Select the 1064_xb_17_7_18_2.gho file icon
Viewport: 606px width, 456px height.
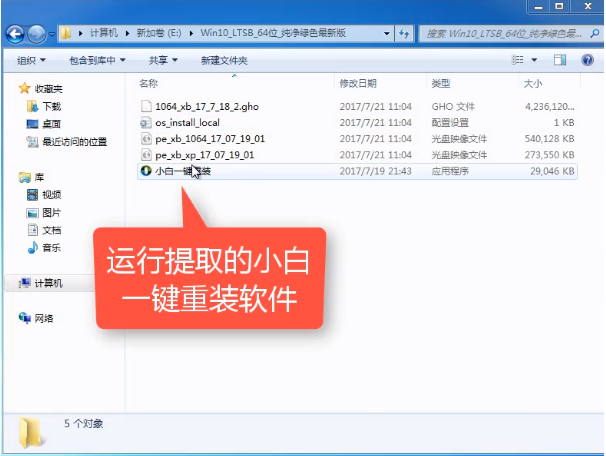pos(146,105)
